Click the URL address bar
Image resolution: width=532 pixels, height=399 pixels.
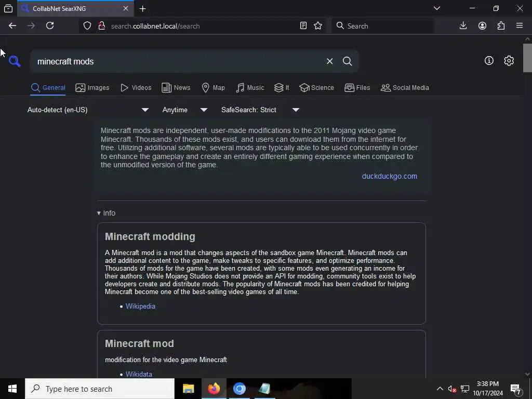[204, 26]
